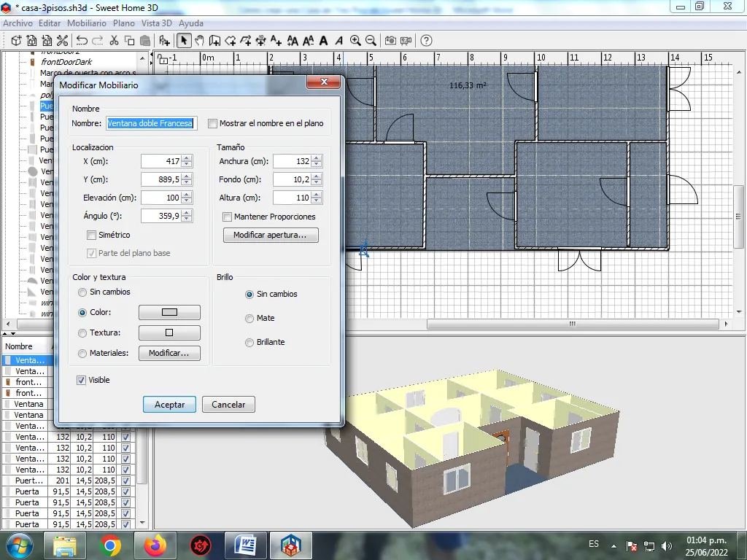Click the Open home toolbar icon
The width and height of the screenshot is (747, 560).
31,41
